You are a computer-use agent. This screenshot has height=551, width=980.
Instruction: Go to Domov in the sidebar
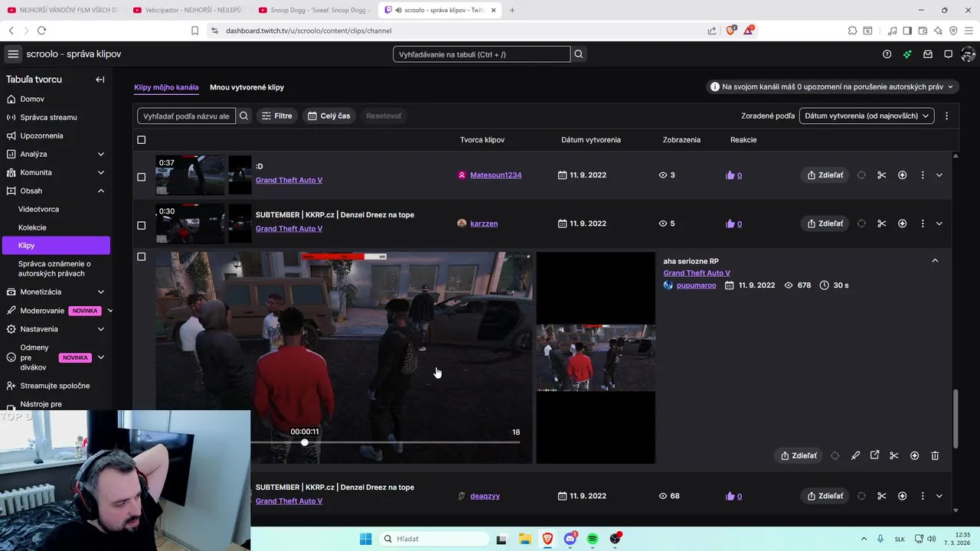[x=32, y=99]
